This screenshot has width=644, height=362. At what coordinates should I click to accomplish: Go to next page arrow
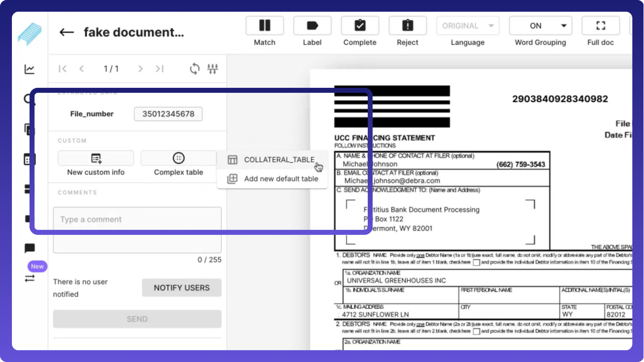pyautogui.click(x=141, y=69)
